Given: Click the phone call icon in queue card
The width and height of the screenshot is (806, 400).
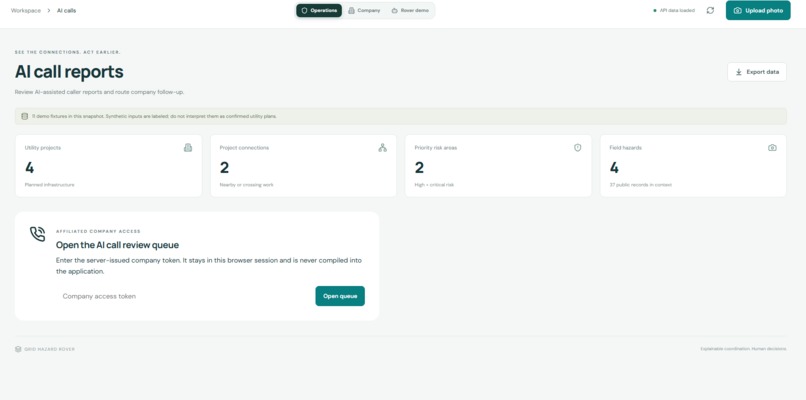Looking at the screenshot, I should coord(38,234).
